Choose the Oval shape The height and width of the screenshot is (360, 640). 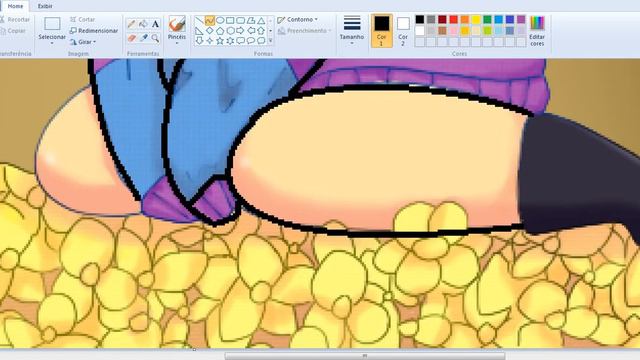click(x=220, y=20)
